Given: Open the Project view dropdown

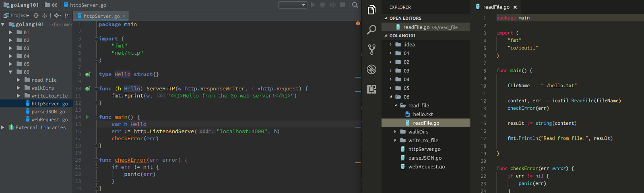Looking at the screenshot, I should pos(16,15).
